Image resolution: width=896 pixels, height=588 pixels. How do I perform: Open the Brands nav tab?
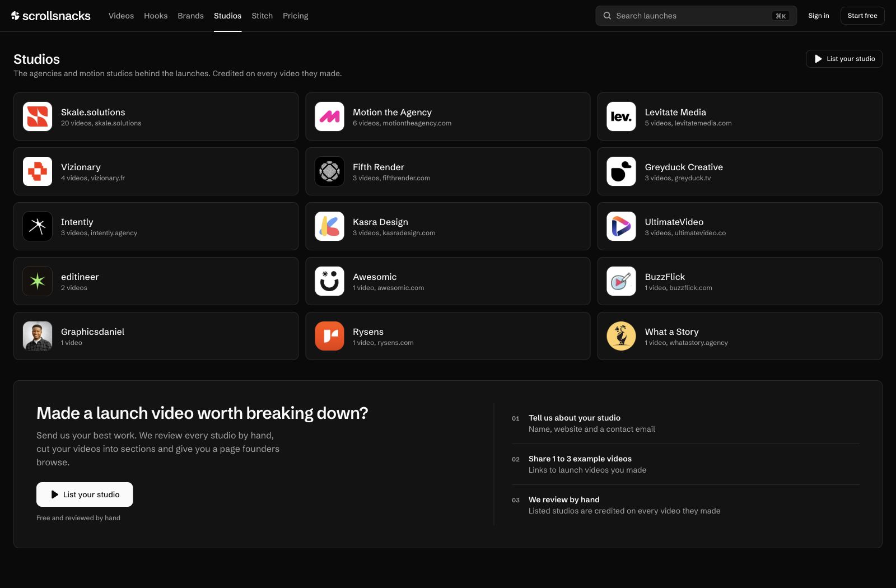(190, 16)
